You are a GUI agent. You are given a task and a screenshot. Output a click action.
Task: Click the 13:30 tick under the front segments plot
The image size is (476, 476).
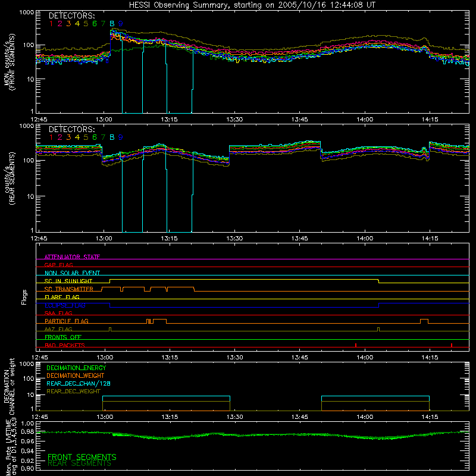pyautogui.click(x=234, y=120)
